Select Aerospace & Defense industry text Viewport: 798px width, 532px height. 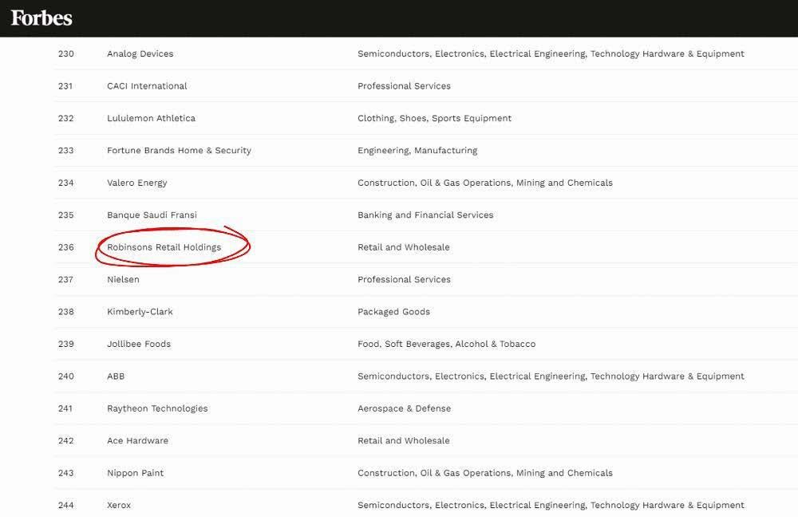point(404,408)
